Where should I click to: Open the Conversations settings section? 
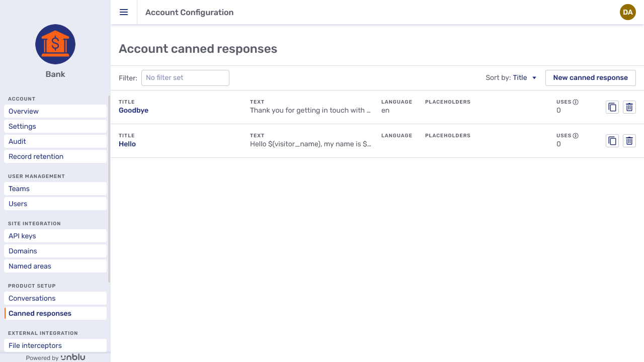32,298
